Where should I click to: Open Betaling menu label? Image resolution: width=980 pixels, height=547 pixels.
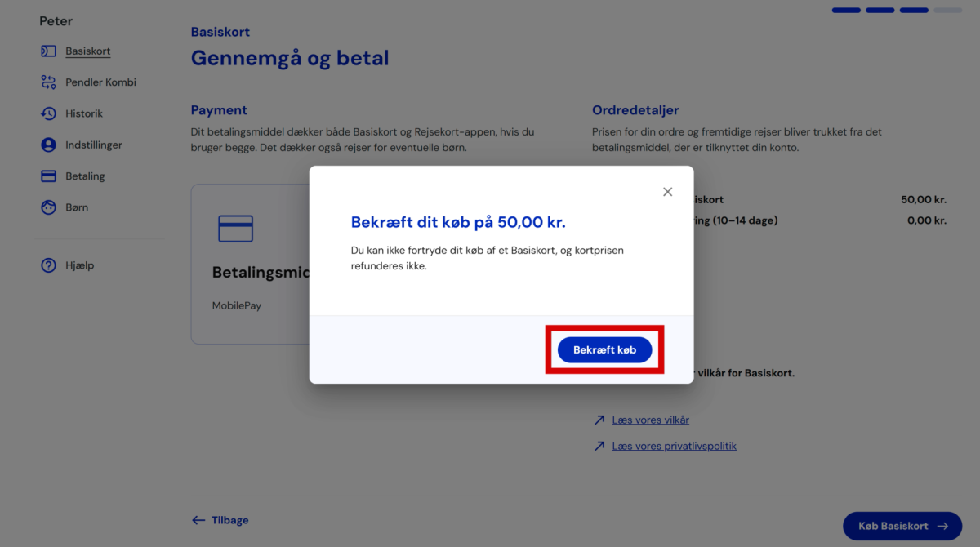85,176
